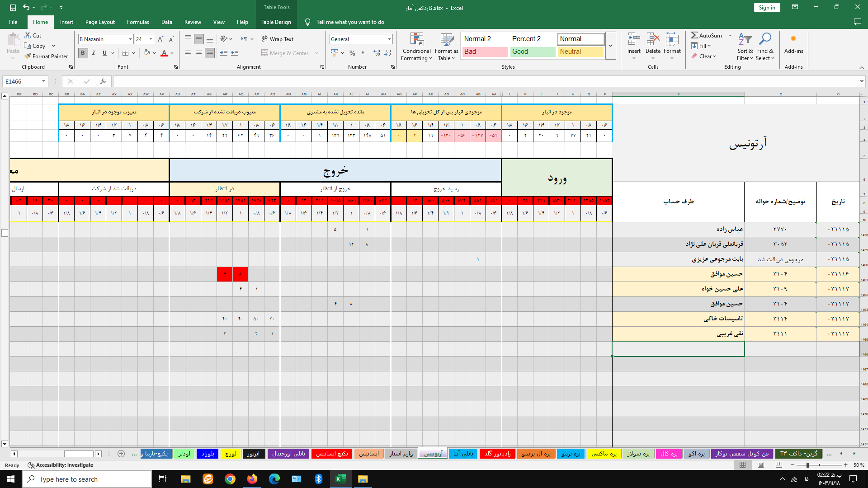Toggle Wrap Text option
The height and width of the screenshot is (488, 868).
[x=278, y=39]
